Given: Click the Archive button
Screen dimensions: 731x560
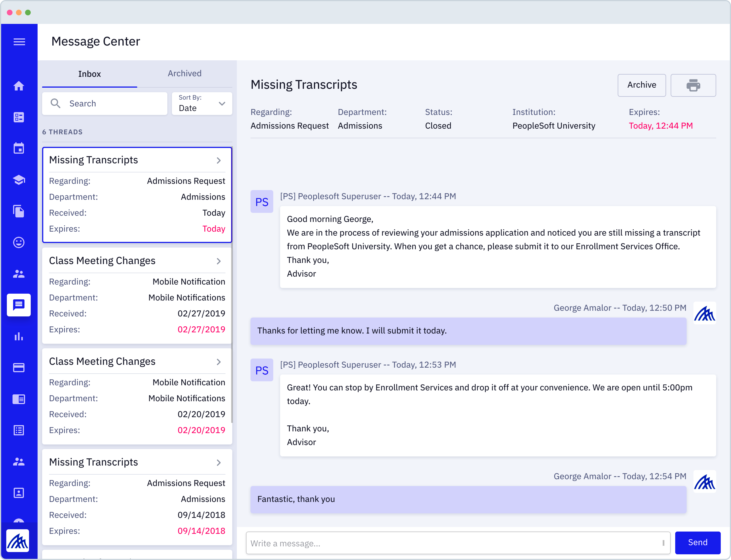Looking at the screenshot, I should tap(642, 85).
